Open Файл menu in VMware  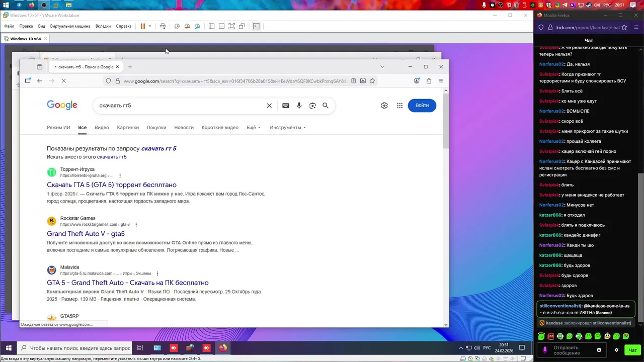(x=9, y=26)
